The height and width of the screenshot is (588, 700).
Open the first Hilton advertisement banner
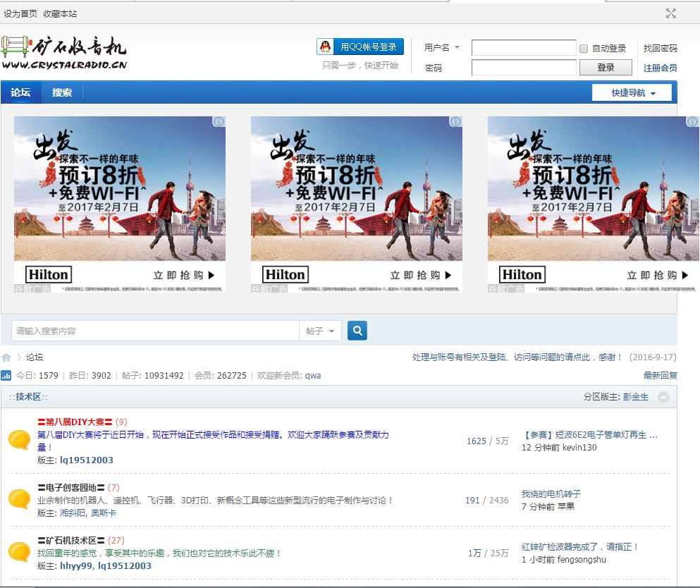(x=120, y=204)
